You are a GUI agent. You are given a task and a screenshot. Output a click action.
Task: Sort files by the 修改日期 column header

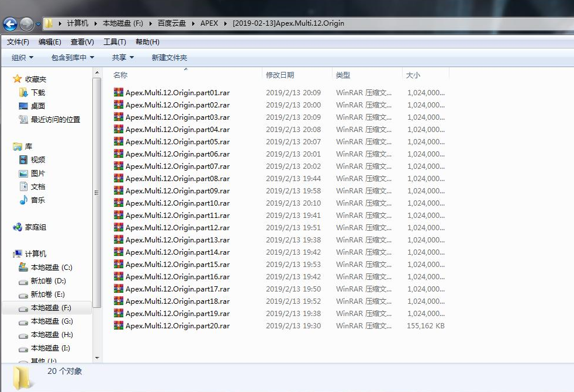[x=280, y=75]
